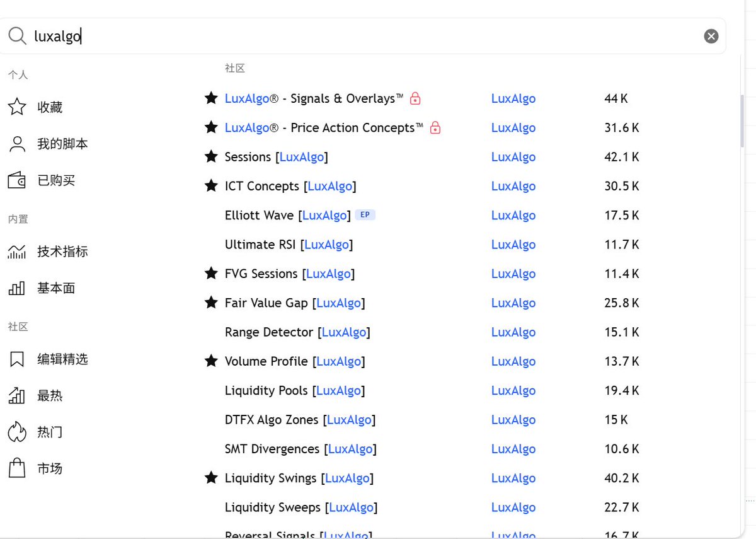Viewport: 756px width, 539px height.
Task: Add the Ultimate RSI [LuxAlgo] indicator
Action: (x=289, y=245)
